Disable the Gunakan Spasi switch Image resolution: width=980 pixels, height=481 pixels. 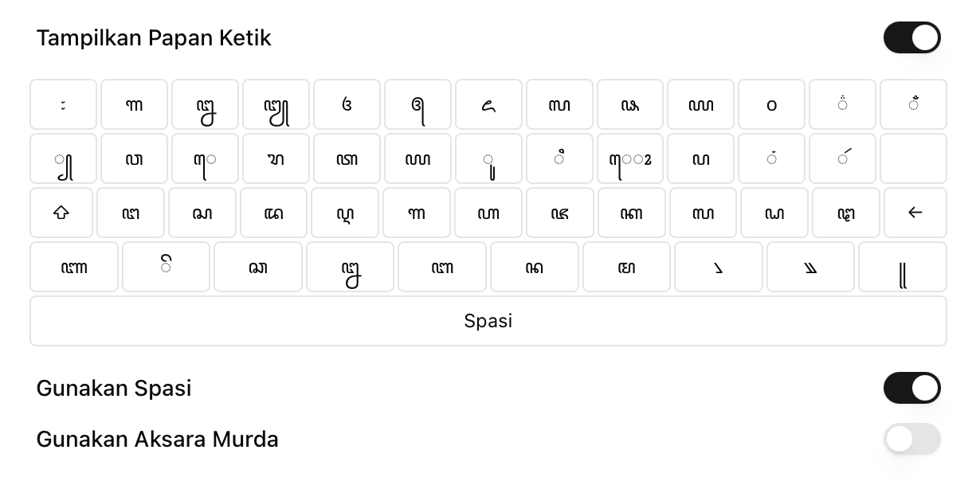911,388
